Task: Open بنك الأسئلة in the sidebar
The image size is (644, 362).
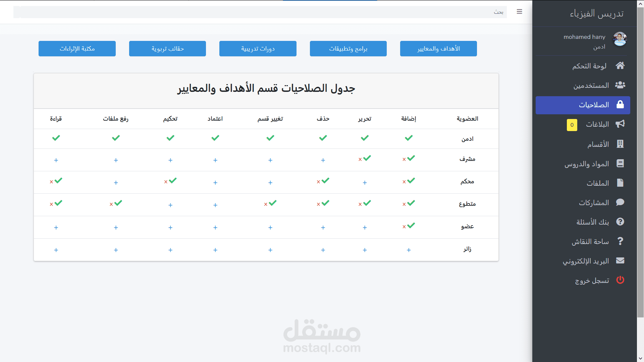Action: pyautogui.click(x=592, y=222)
